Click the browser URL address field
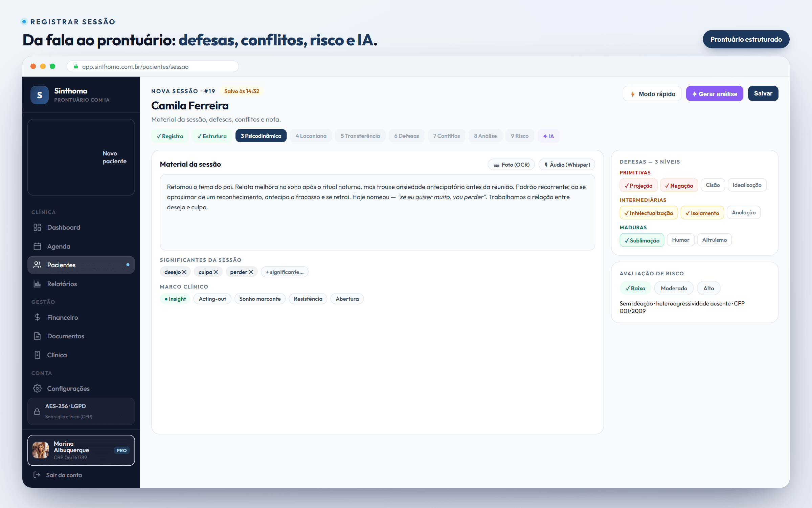 pyautogui.click(x=153, y=66)
